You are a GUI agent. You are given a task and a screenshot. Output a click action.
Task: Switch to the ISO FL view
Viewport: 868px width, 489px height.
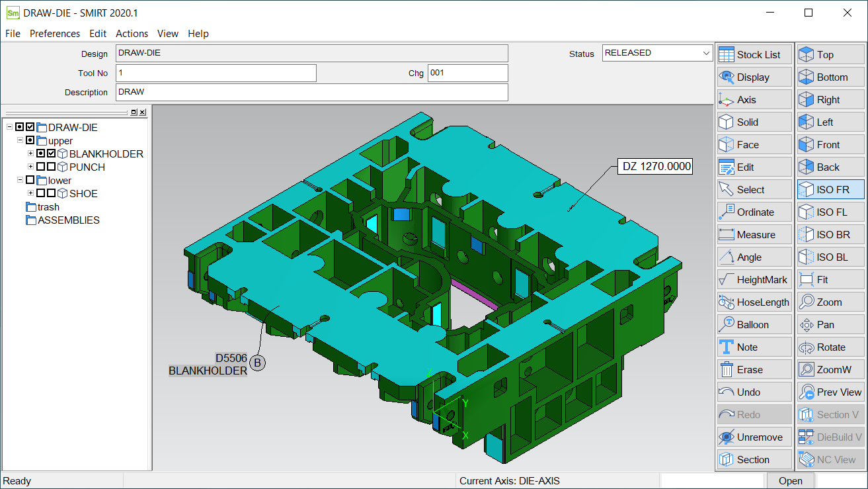coord(831,212)
